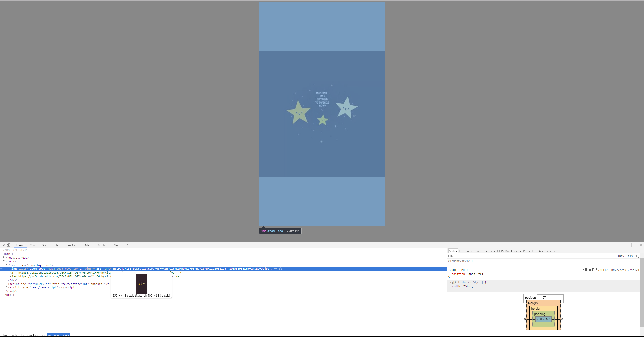Open the js/jquery.js script link
The width and height of the screenshot is (644, 337).
click(x=39, y=284)
